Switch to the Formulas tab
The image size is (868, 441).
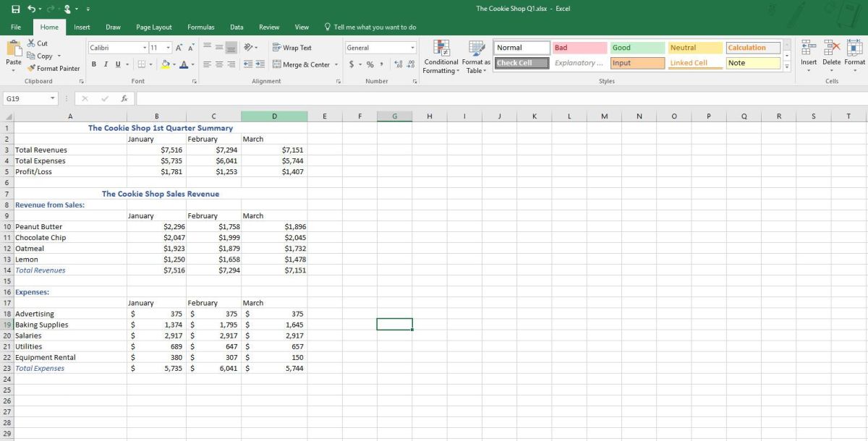200,26
